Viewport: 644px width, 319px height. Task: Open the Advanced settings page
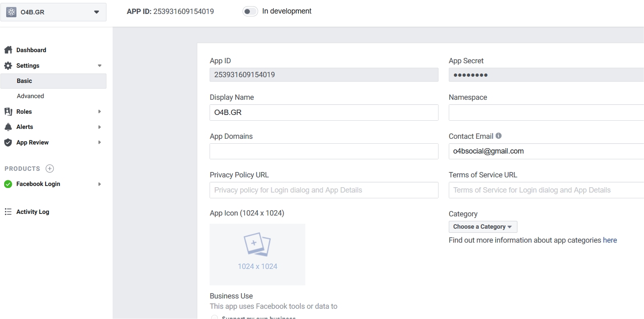click(30, 96)
